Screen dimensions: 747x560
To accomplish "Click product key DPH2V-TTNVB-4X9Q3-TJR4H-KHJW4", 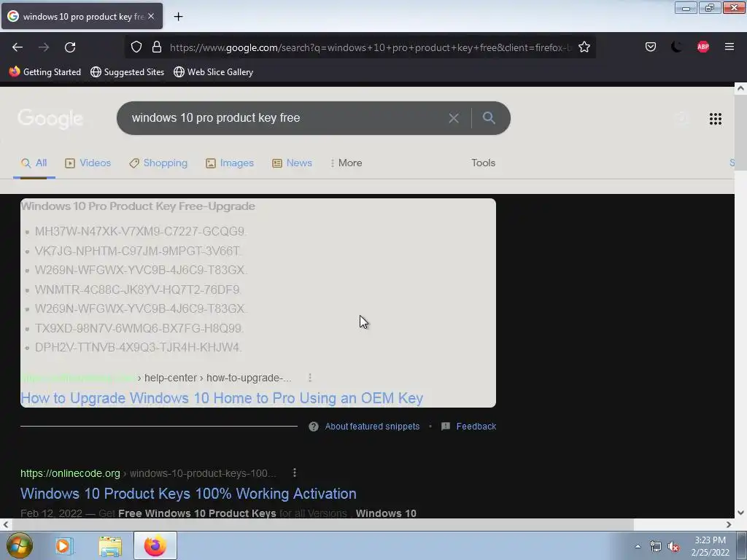I will click(x=138, y=348).
